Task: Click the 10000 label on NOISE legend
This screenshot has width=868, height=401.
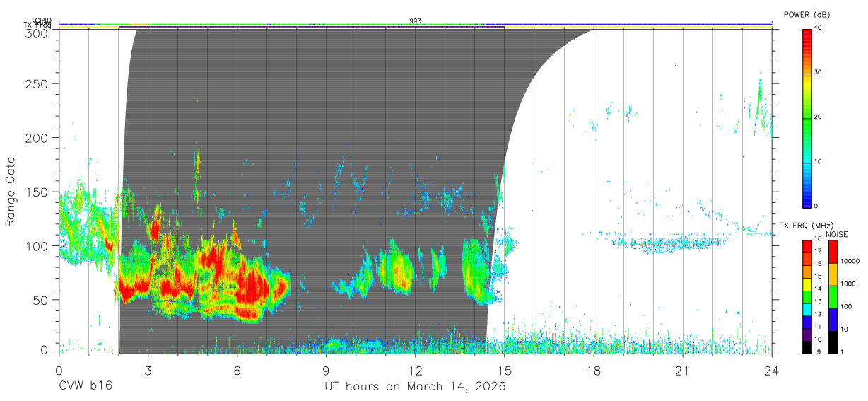Action: coord(849,261)
